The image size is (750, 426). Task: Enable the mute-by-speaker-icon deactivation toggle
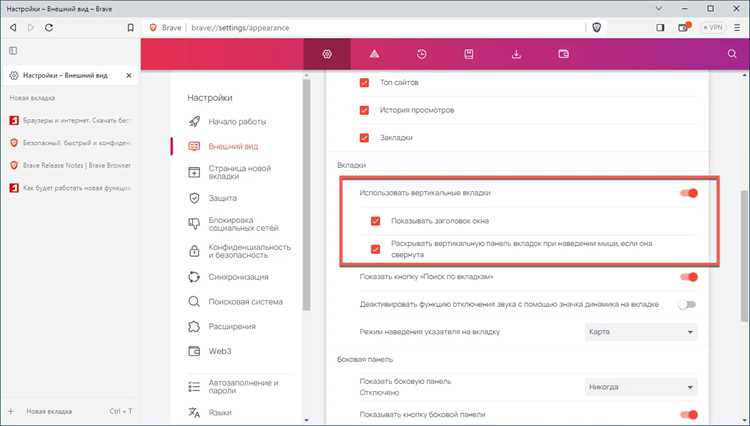(687, 305)
